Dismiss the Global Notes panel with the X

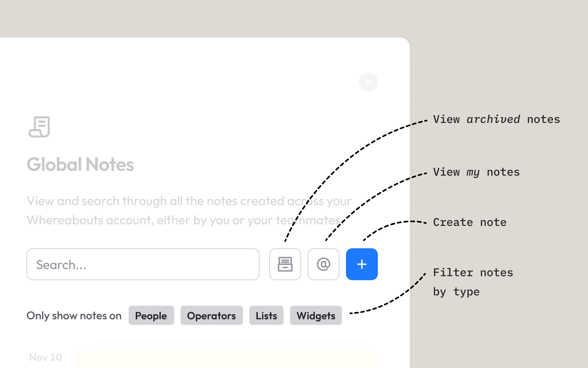pyautogui.click(x=368, y=82)
